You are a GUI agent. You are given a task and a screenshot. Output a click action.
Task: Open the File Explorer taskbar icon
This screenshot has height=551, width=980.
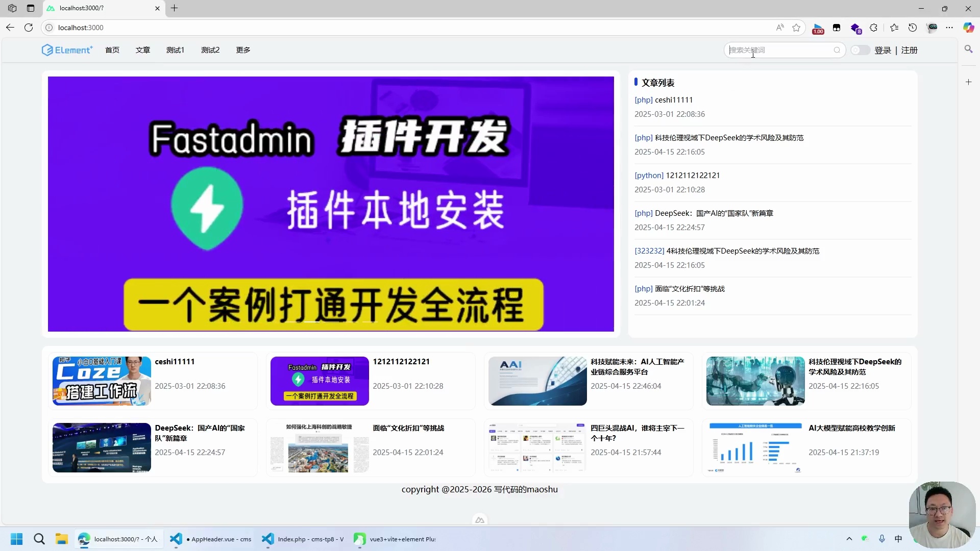pyautogui.click(x=62, y=539)
